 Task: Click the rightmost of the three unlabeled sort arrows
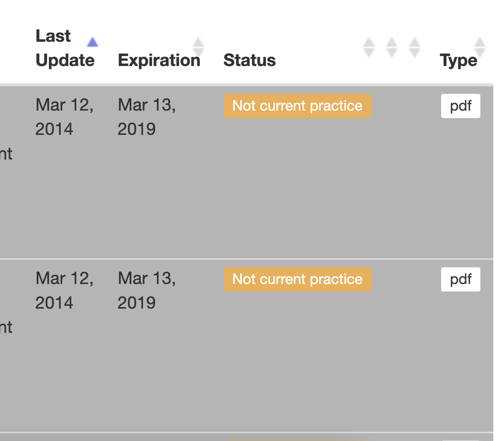[x=414, y=47]
